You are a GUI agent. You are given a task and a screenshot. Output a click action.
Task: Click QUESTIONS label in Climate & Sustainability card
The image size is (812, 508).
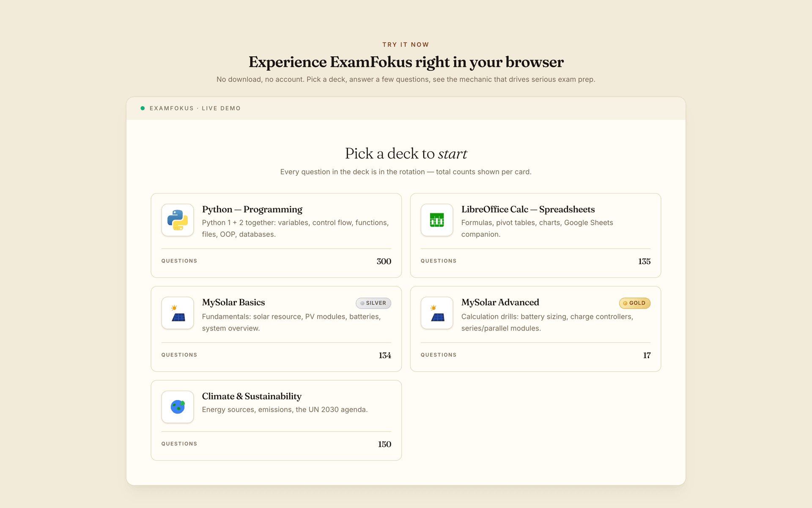[179, 444]
